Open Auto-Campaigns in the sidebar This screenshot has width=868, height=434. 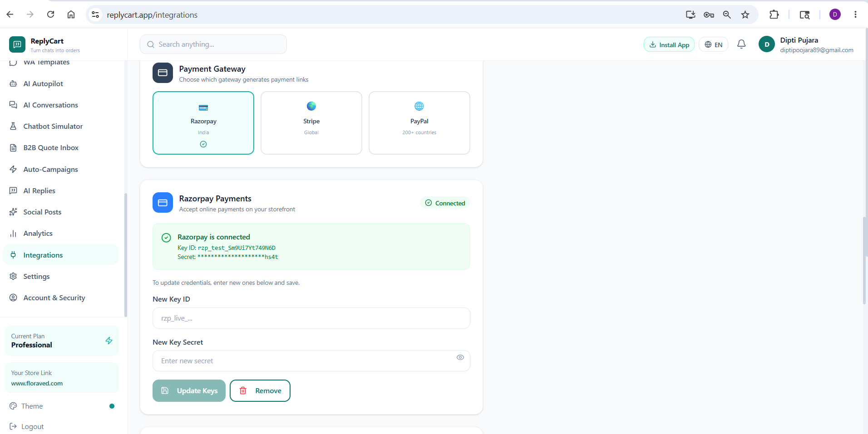coord(61,169)
